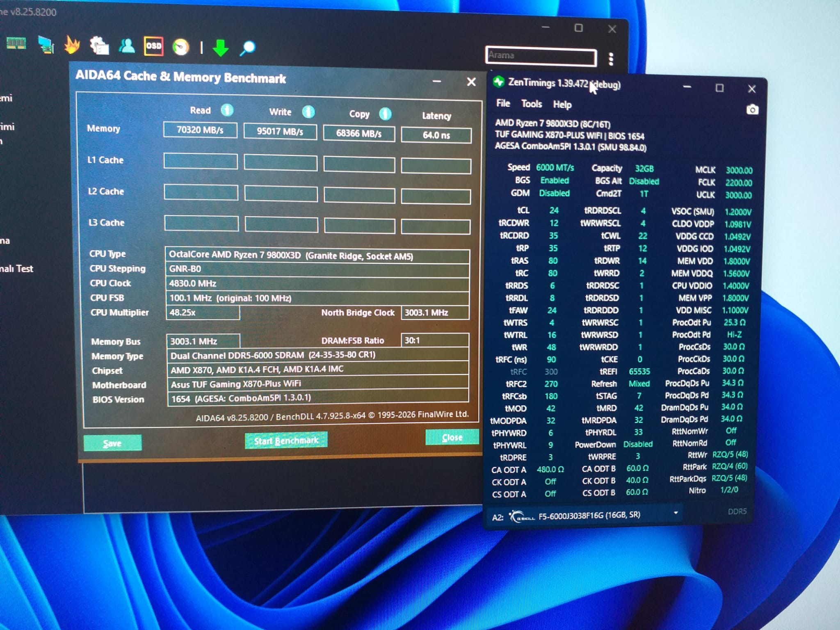Click the user silhouette icon in AIDA64 toolbar
The width and height of the screenshot is (840, 630).
coord(126,46)
